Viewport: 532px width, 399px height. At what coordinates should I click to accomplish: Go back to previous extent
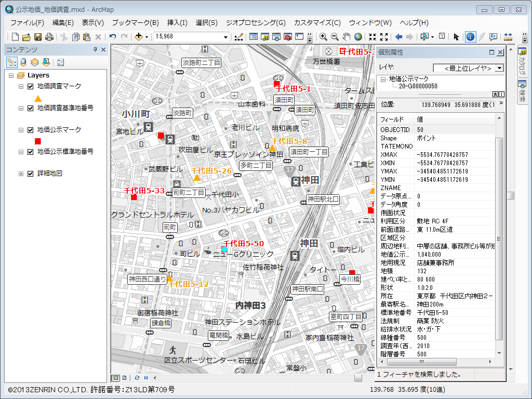click(399, 37)
